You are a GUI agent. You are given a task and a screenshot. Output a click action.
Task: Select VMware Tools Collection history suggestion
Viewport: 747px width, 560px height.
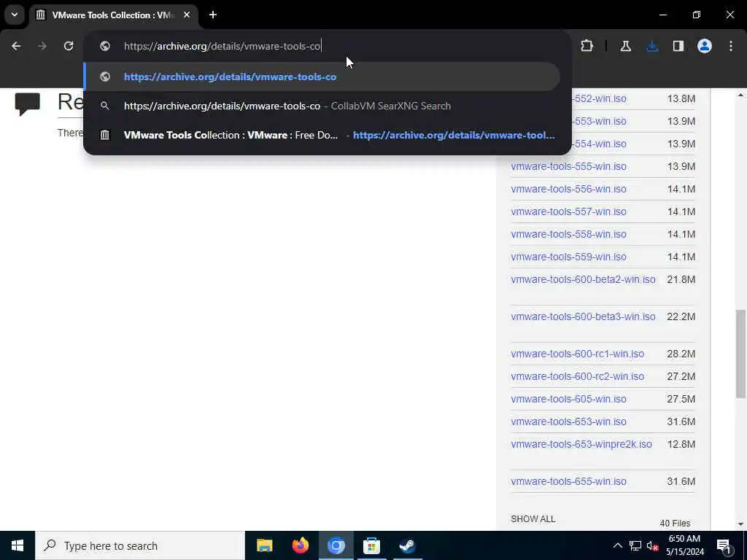(x=322, y=135)
